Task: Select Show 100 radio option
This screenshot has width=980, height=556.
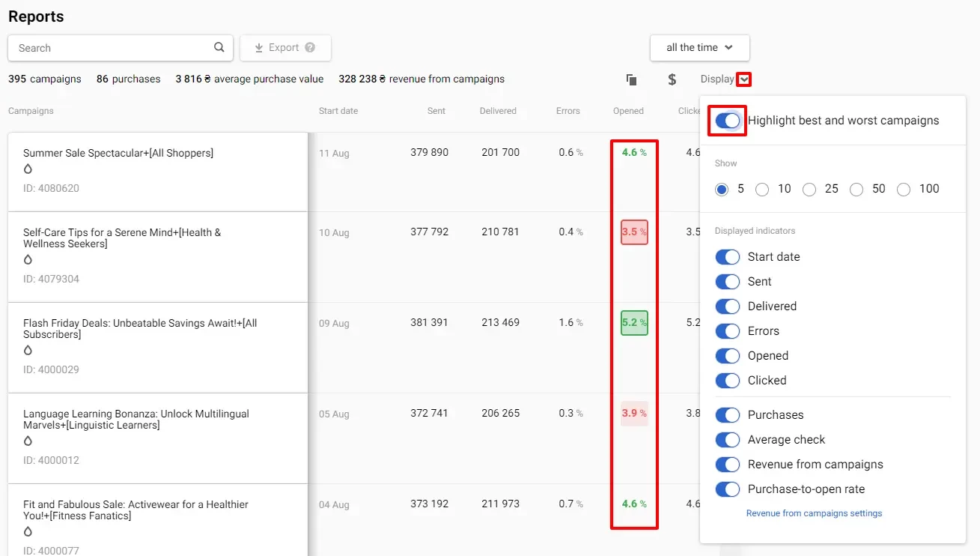Action: tap(904, 190)
